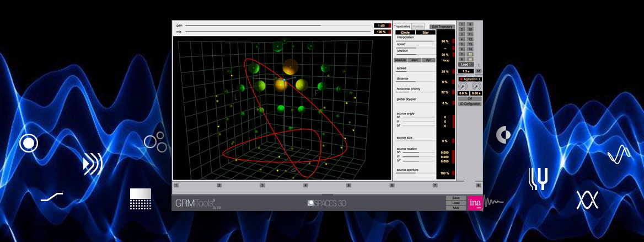Click the 1.3 s time field

466,71
